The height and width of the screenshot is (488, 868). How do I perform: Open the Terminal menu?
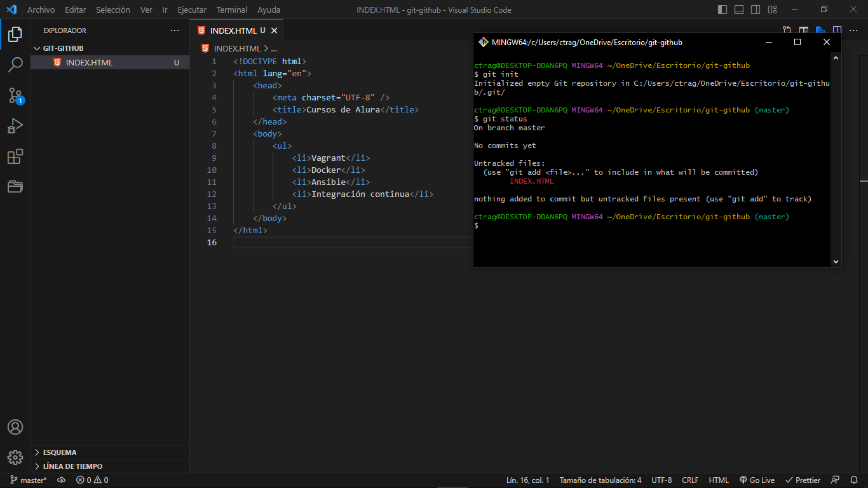tap(232, 10)
